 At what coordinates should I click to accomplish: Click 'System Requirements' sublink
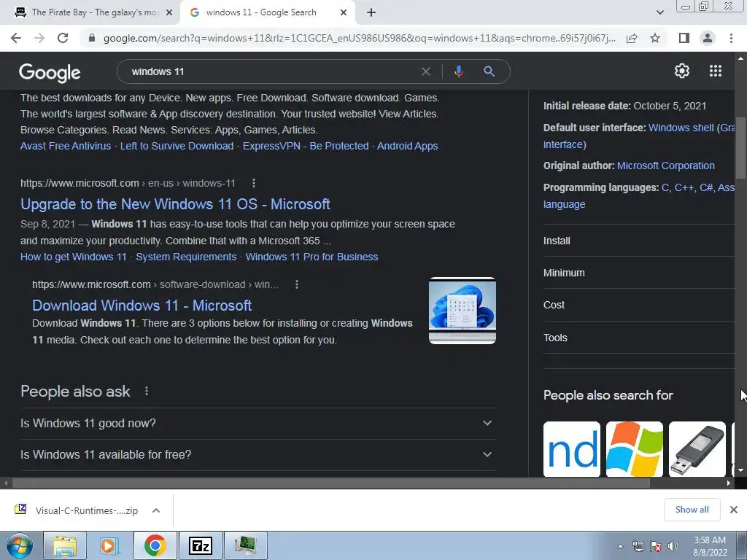186,257
